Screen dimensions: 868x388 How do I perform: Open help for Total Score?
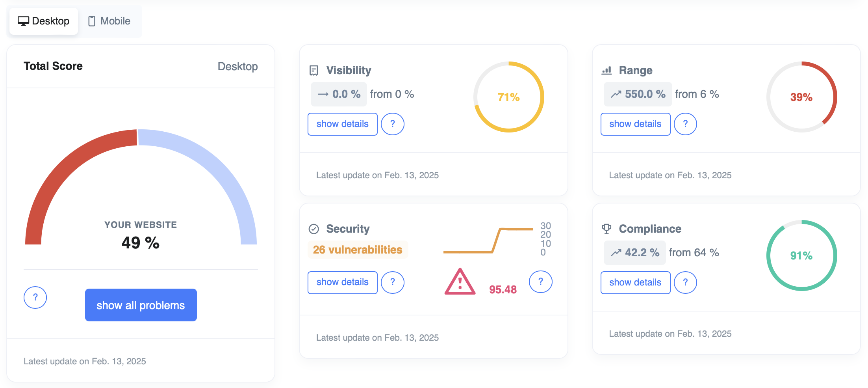coord(35,297)
